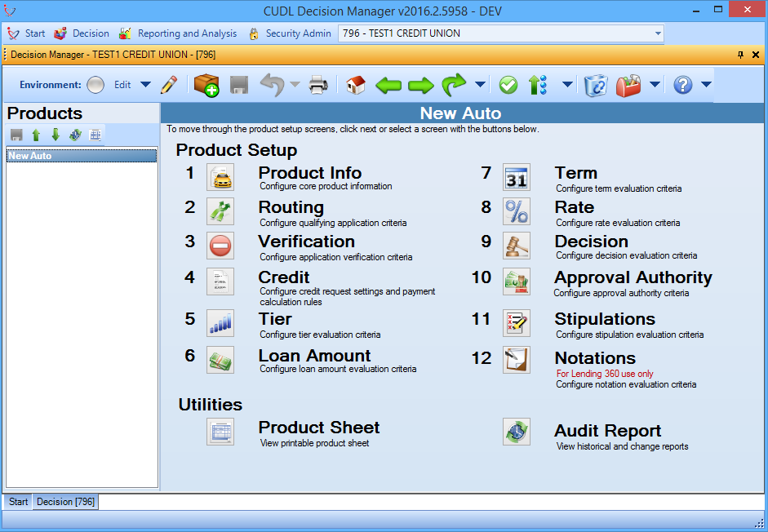Expand the Edit environment dropdown arrow
The image size is (768, 532).
145,85
